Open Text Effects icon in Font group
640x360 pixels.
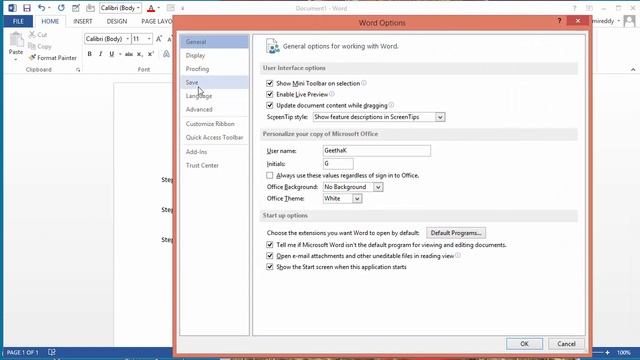167,54
